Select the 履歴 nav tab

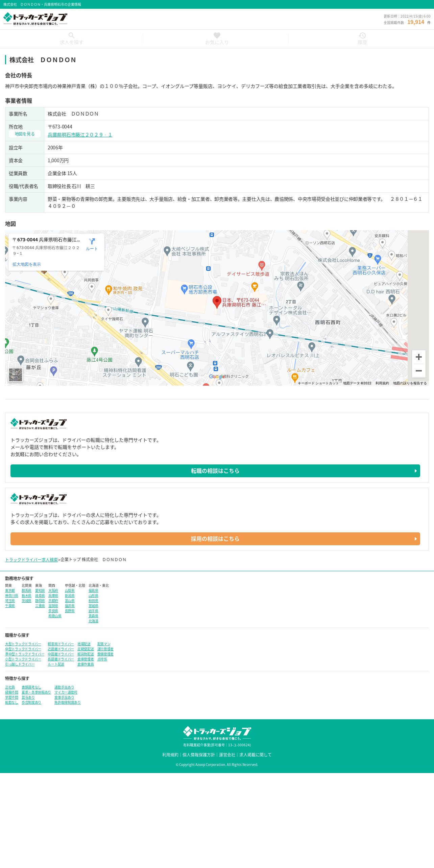[x=362, y=39]
